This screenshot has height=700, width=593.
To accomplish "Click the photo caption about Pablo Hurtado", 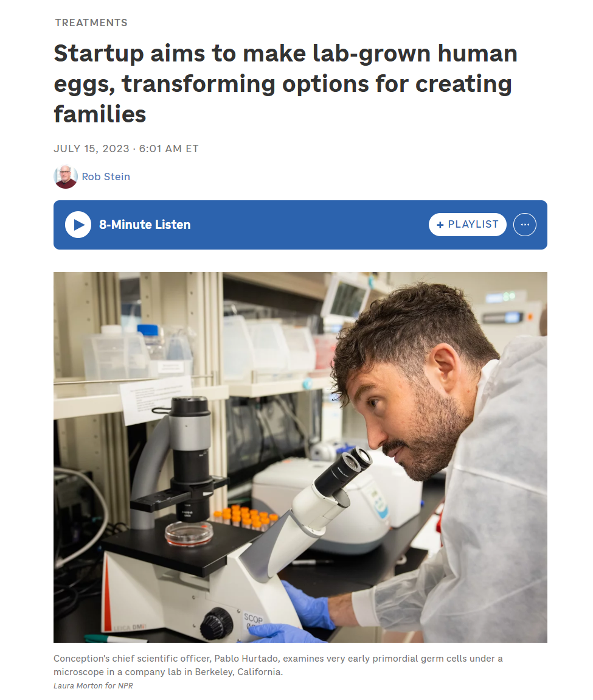I will [278, 665].
